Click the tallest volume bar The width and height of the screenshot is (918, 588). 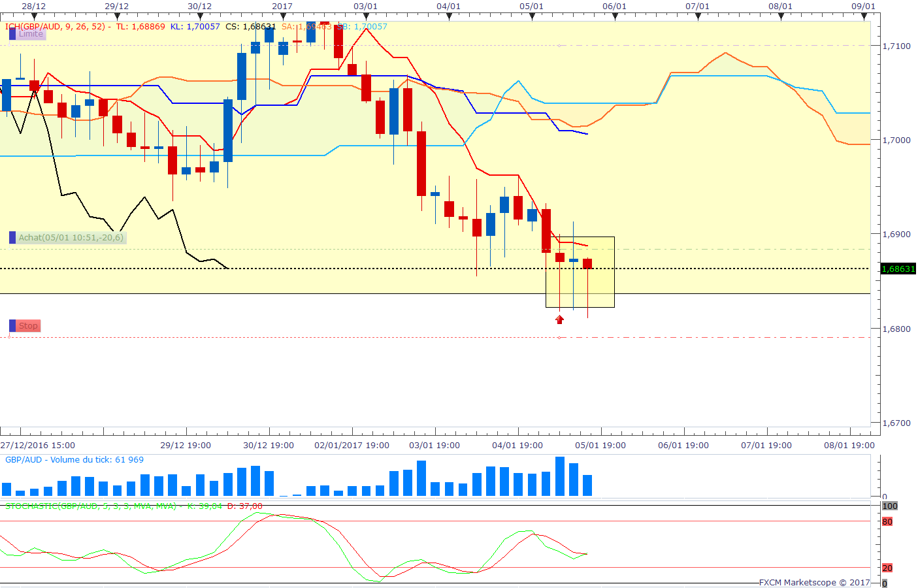(x=560, y=476)
